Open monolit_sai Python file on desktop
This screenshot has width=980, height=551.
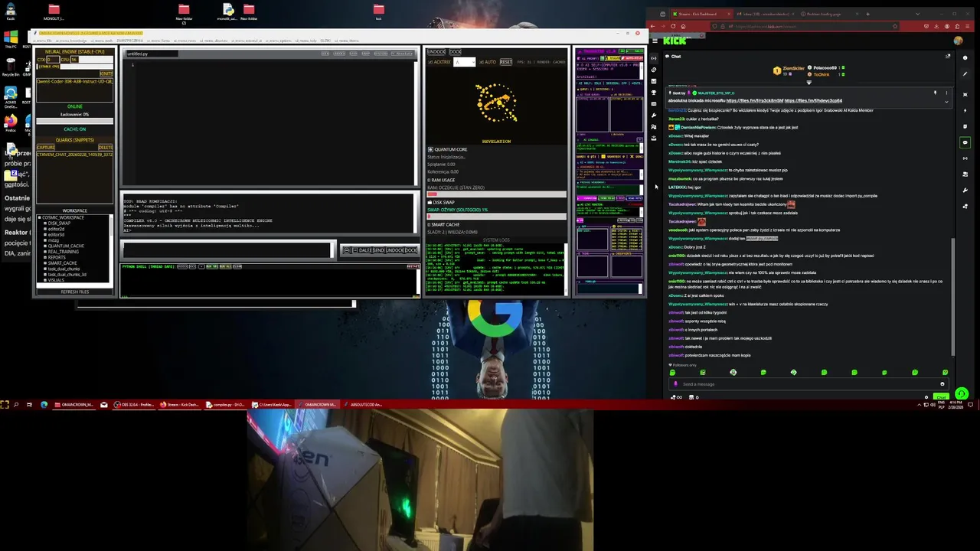pyautogui.click(x=227, y=11)
